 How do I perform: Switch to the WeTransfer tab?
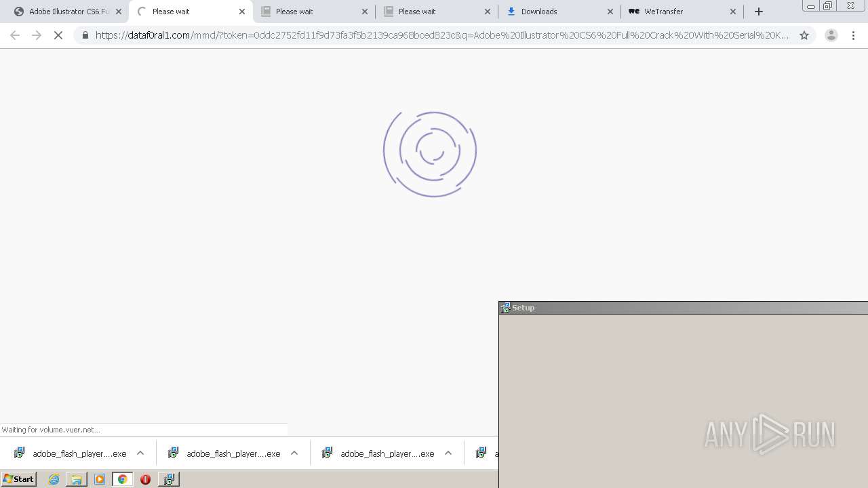[x=682, y=12]
